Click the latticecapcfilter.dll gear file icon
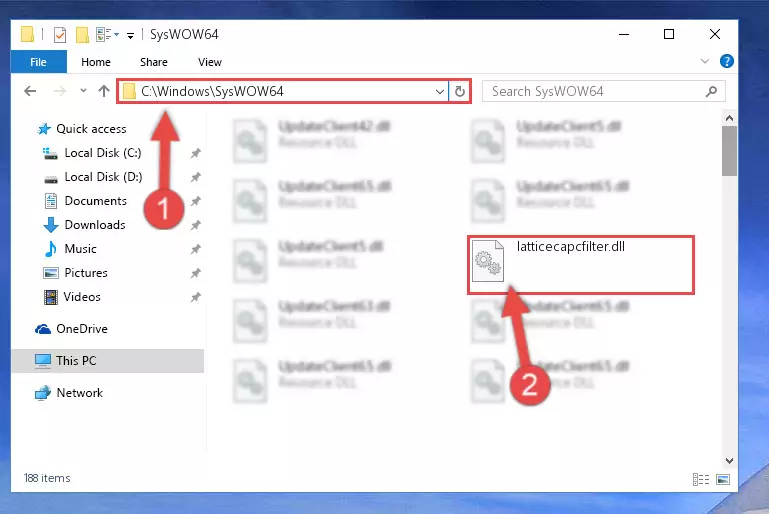This screenshot has width=769, height=514. 487,260
